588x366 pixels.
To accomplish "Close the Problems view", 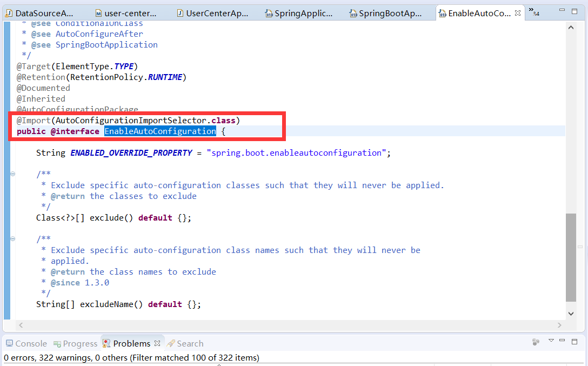I will click(157, 343).
